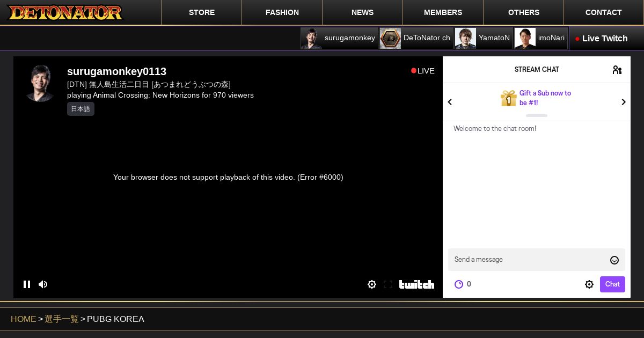Open the NEWS menu
This screenshot has width=644, height=338.
coord(363,12)
